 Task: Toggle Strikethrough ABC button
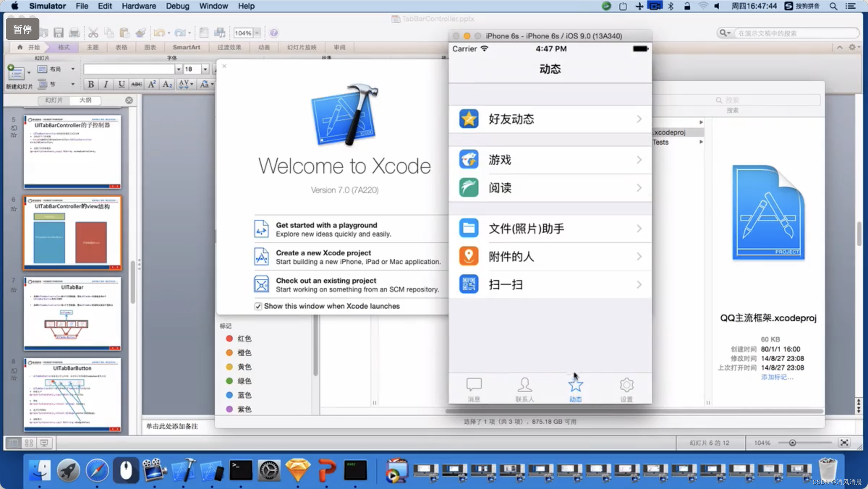point(136,84)
